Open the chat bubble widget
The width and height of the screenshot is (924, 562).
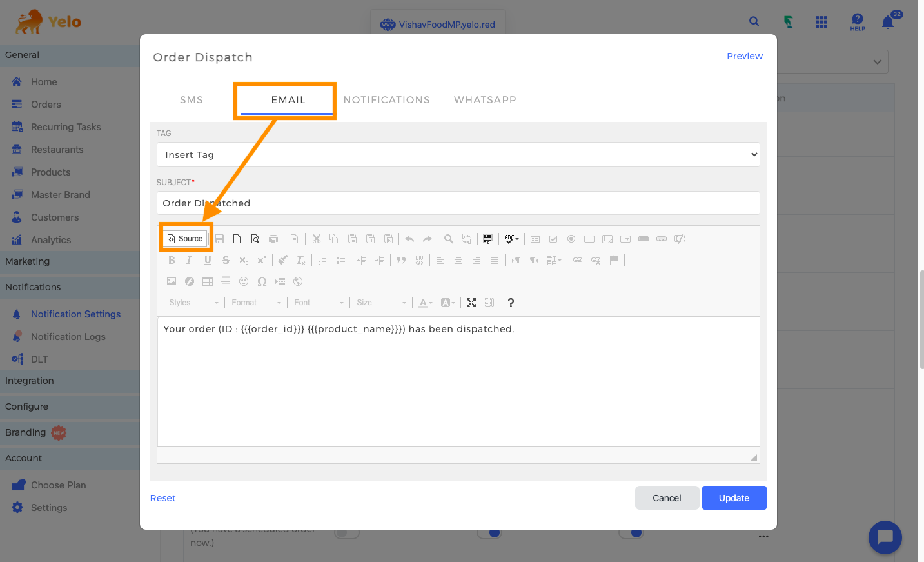[x=885, y=537]
